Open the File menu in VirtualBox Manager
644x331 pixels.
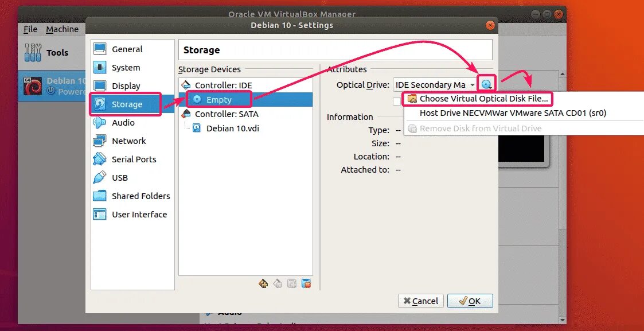click(x=30, y=29)
